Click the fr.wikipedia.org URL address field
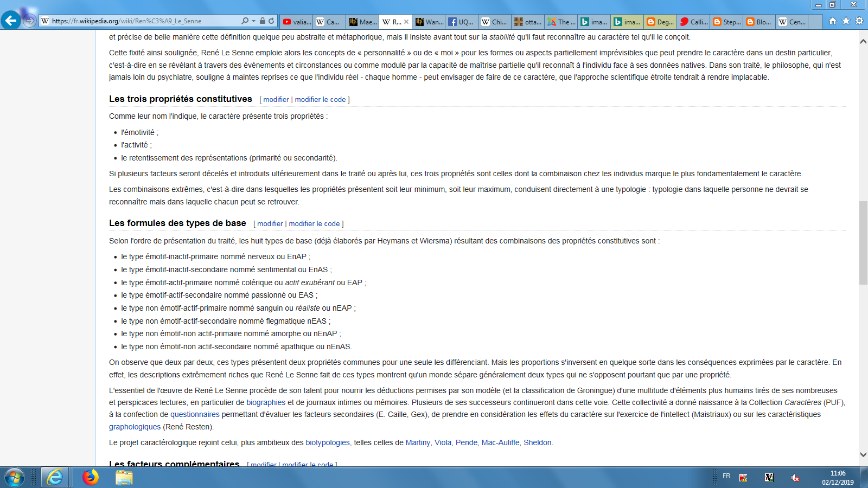Viewport: 868px width, 488px height. coord(144,21)
